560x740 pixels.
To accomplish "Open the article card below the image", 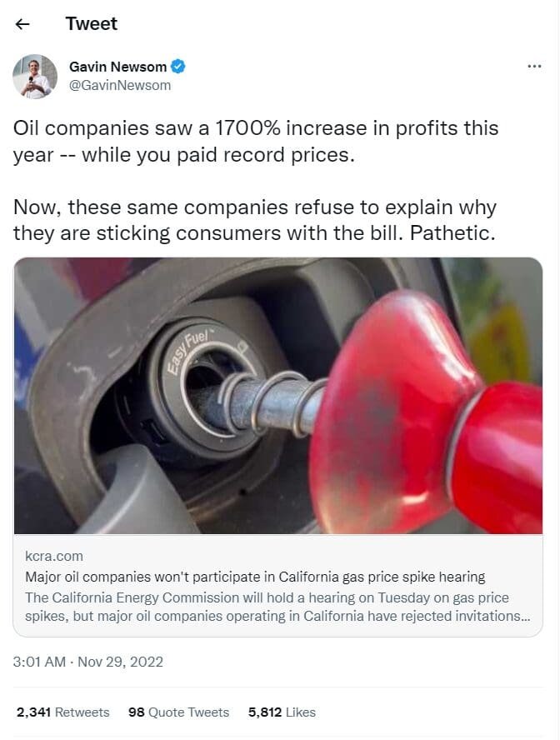I will click(280, 583).
